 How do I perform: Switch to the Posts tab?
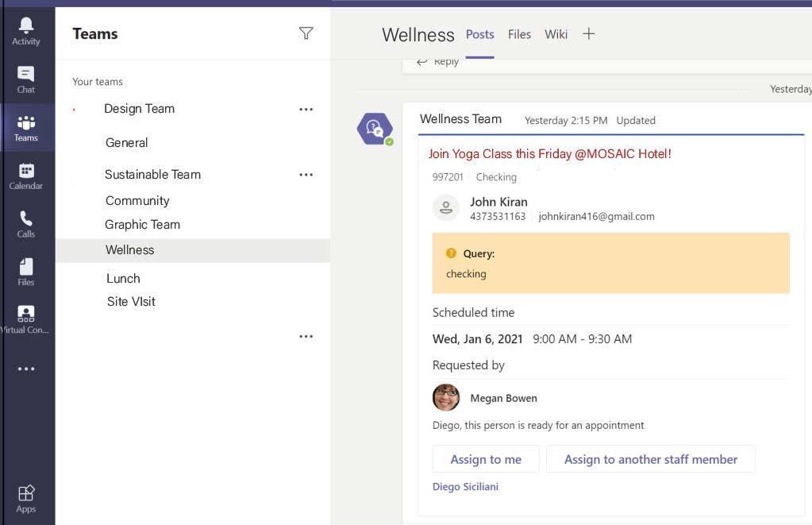479,34
